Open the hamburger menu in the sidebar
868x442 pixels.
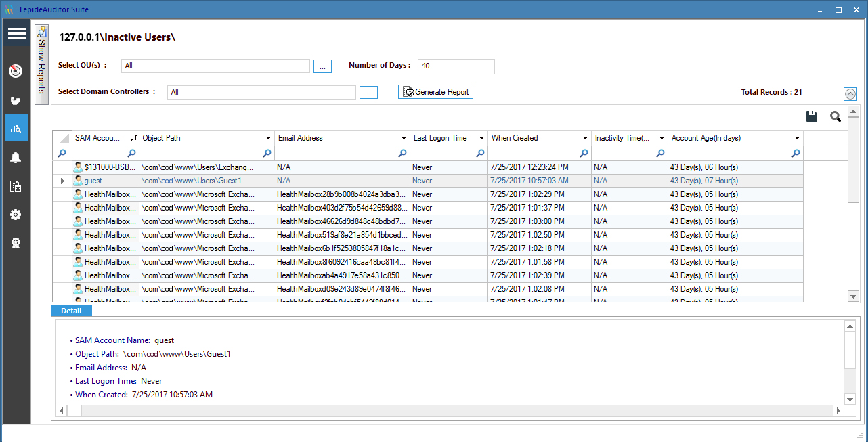pyautogui.click(x=17, y=34)
